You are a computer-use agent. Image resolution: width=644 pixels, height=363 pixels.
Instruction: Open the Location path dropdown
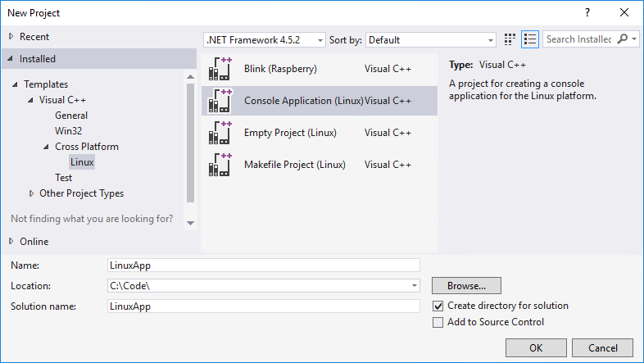pos(415,286)
